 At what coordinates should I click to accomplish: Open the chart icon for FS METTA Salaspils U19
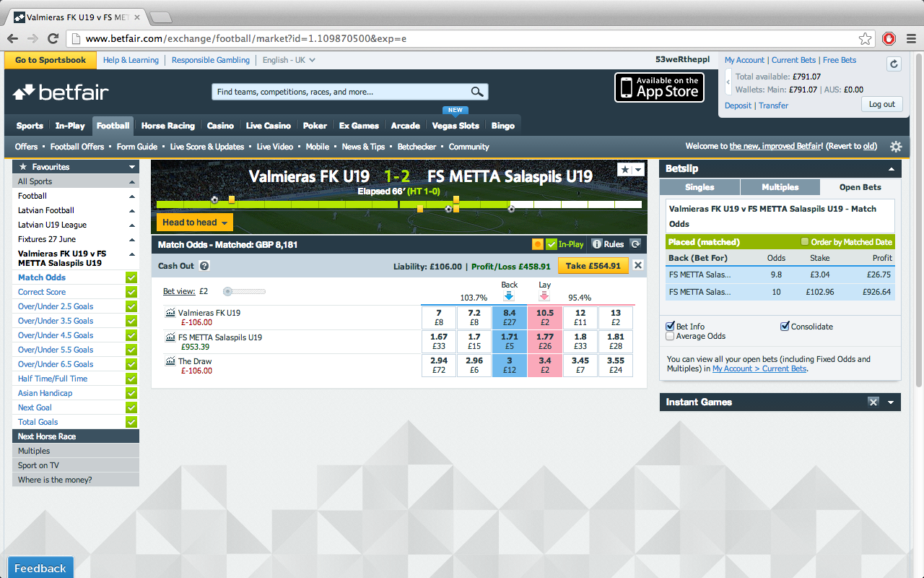tap(170, 337)
